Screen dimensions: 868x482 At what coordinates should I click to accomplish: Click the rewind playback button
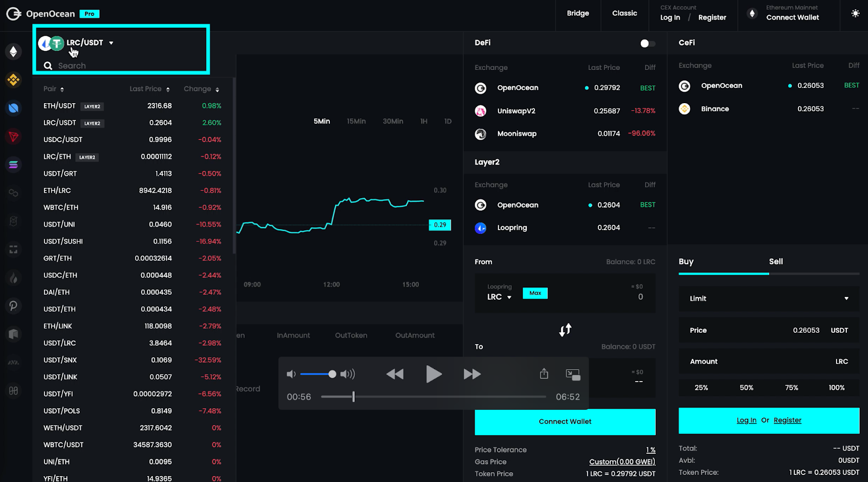point(395,374)
